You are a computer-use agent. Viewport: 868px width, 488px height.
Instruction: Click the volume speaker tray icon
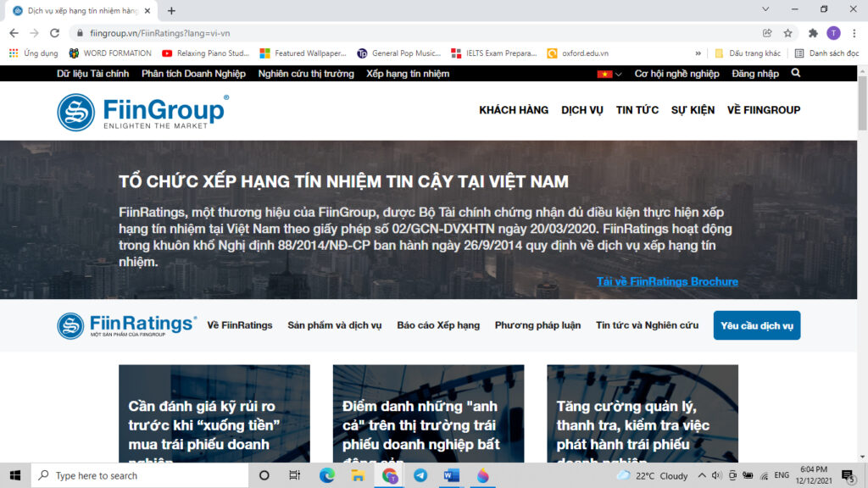coord(717,475)
